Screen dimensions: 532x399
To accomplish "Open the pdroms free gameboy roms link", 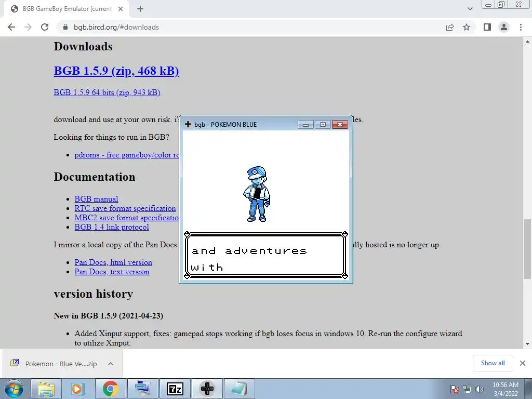I will click(x=127, y=155).
